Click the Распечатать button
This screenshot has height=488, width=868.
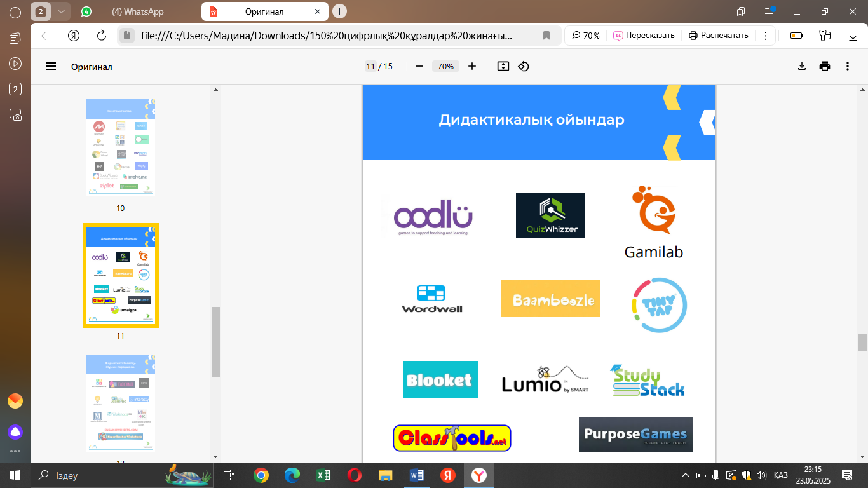tap(719, 36)
